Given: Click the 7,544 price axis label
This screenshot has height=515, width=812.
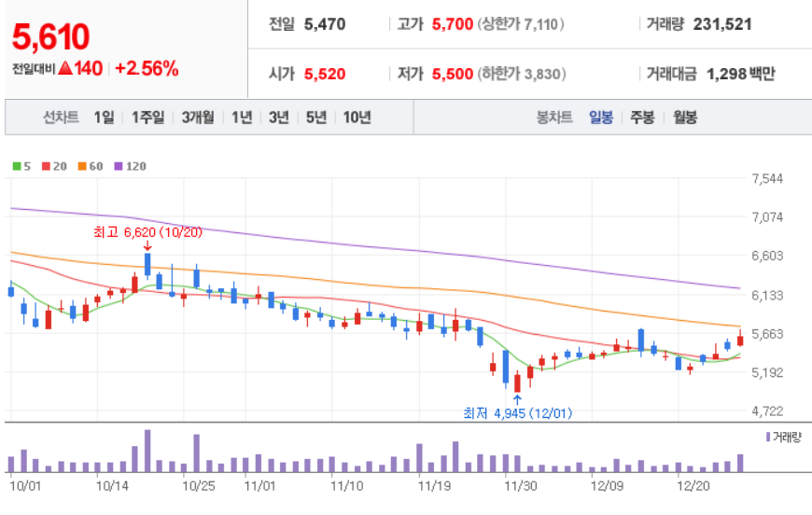Looking at the screenshot, I should tap(767, 179).
